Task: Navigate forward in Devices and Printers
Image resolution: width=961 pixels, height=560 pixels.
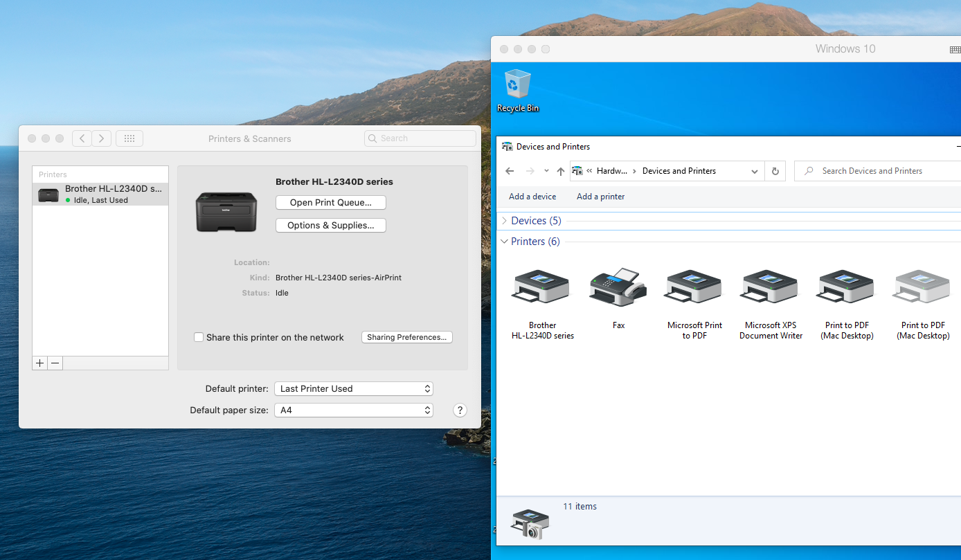Action: (x=530, y=171)
